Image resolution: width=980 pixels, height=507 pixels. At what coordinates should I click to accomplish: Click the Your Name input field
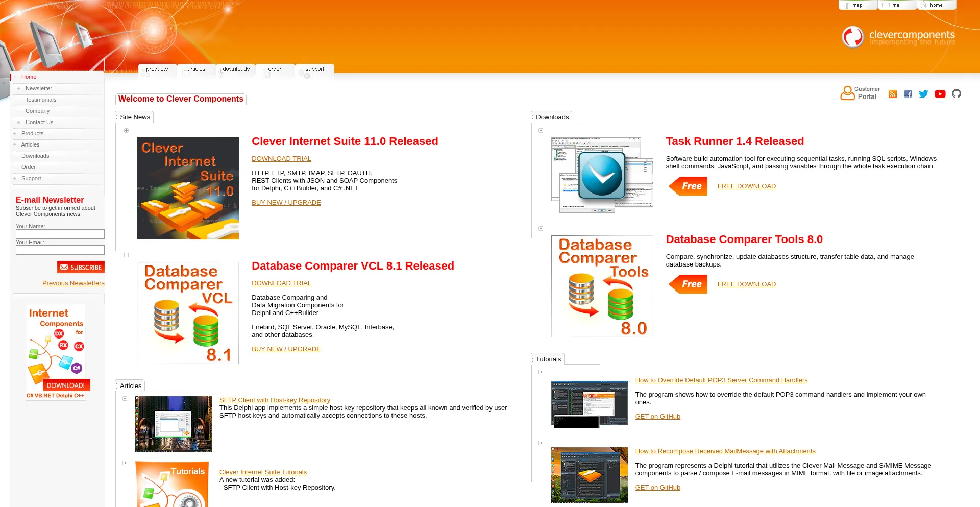click(x=60, y=234)
